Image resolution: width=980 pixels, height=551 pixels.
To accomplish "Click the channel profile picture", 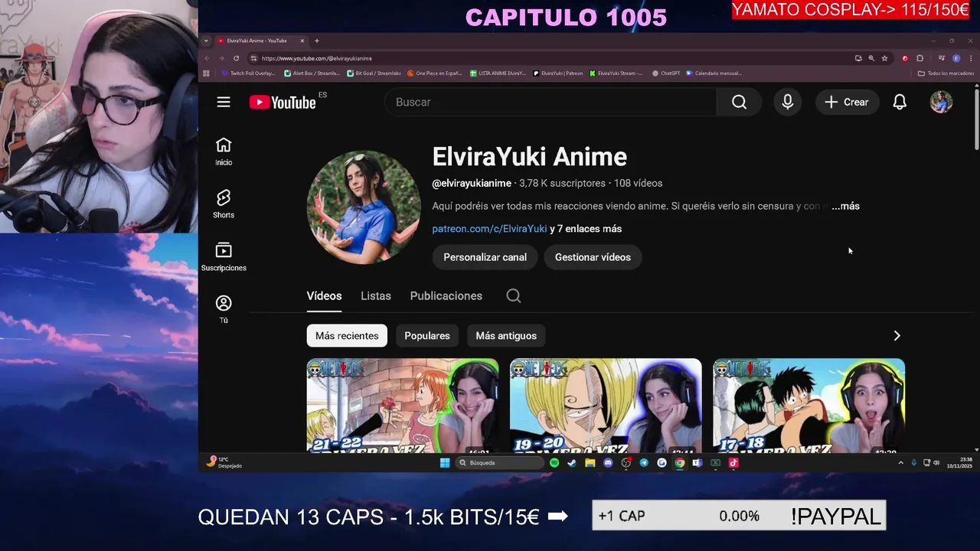I will coord(364,207).
